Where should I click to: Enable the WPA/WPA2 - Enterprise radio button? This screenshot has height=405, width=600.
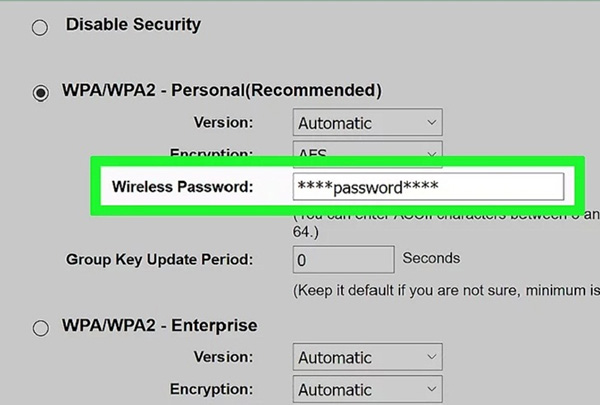click(40, 327)
